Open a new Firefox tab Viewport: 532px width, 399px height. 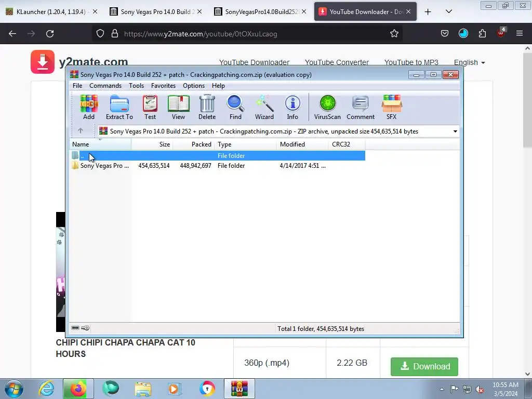428,11
